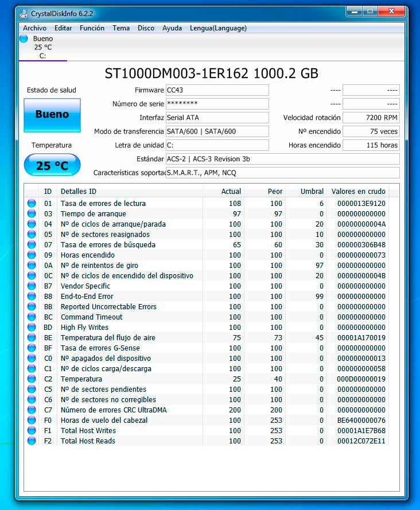Close the CrystalDiskInfo window
The width and height of the screenshot is (420, 510).
pyautogui.click(x=391, y=11)
